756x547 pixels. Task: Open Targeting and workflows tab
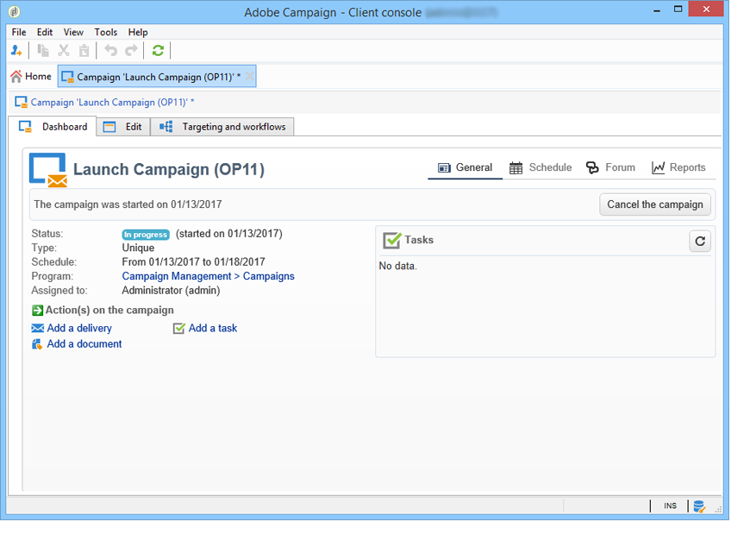(x=222, y=127)
